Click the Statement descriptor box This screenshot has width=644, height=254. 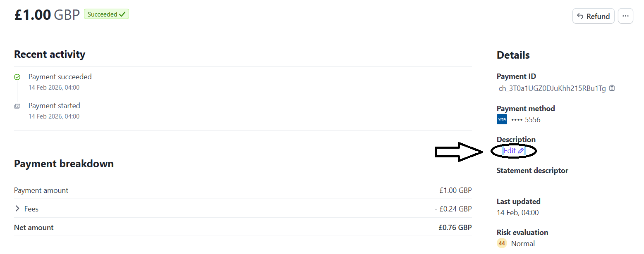544,183
